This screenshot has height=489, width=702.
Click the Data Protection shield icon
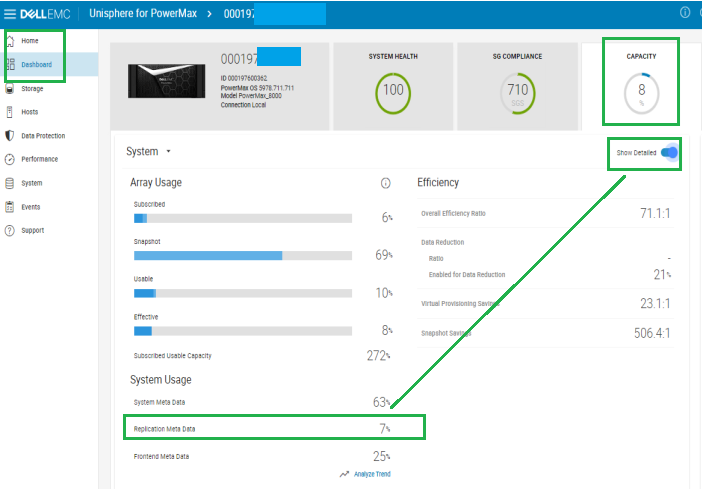[10, 136]
